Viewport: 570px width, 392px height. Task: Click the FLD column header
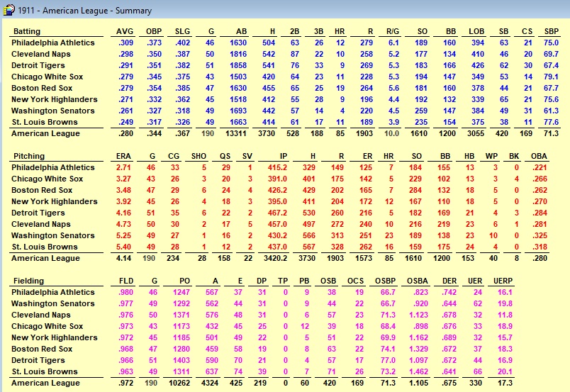pyautogui.click(x=126, y=281)
